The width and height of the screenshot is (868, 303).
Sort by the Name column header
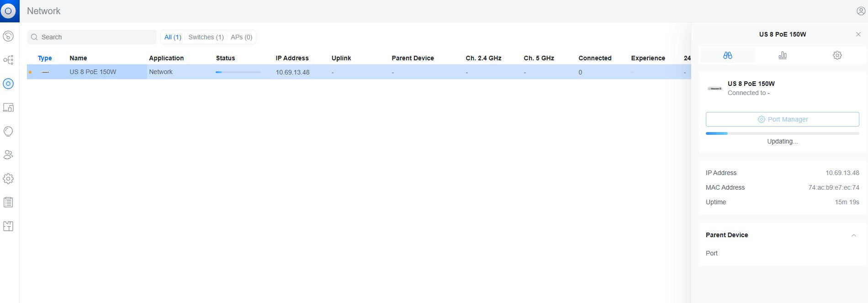tap(78, 58)
